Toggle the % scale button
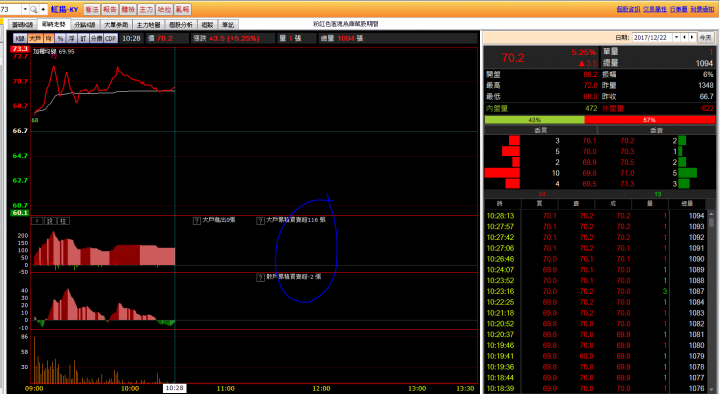The image size is (720, 394). coord(60,39)
